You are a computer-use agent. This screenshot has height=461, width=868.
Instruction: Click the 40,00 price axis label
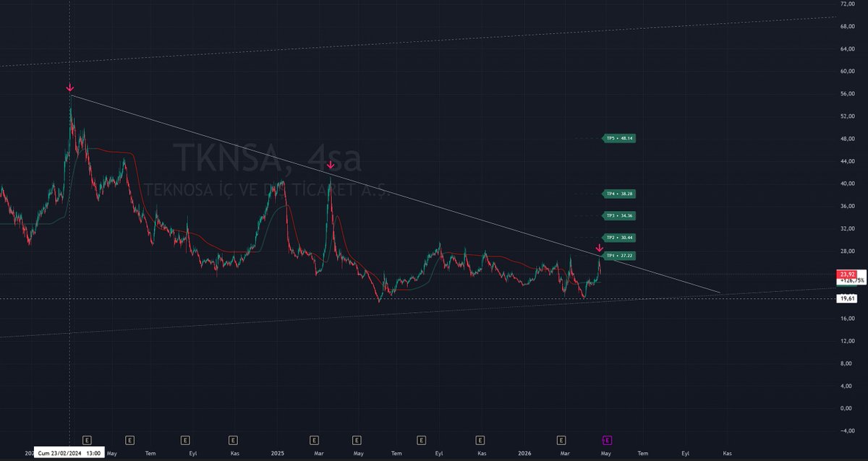point(848,184)
